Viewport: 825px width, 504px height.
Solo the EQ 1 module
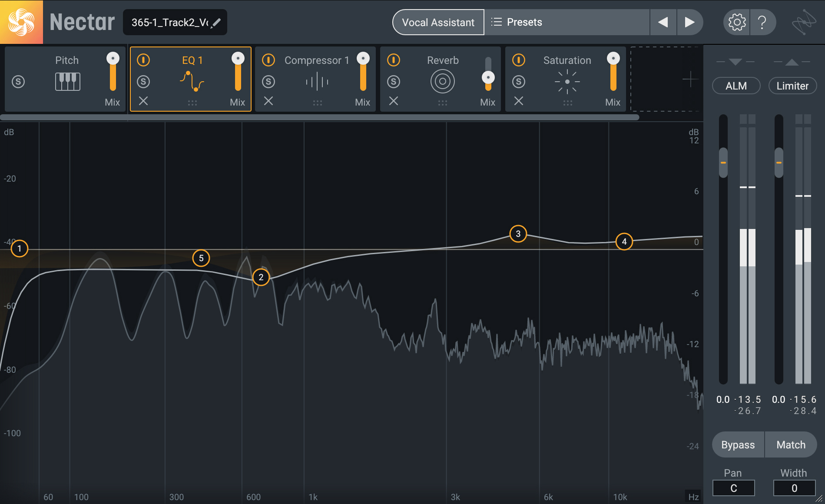pyautogui.click(x=143, y=82)
